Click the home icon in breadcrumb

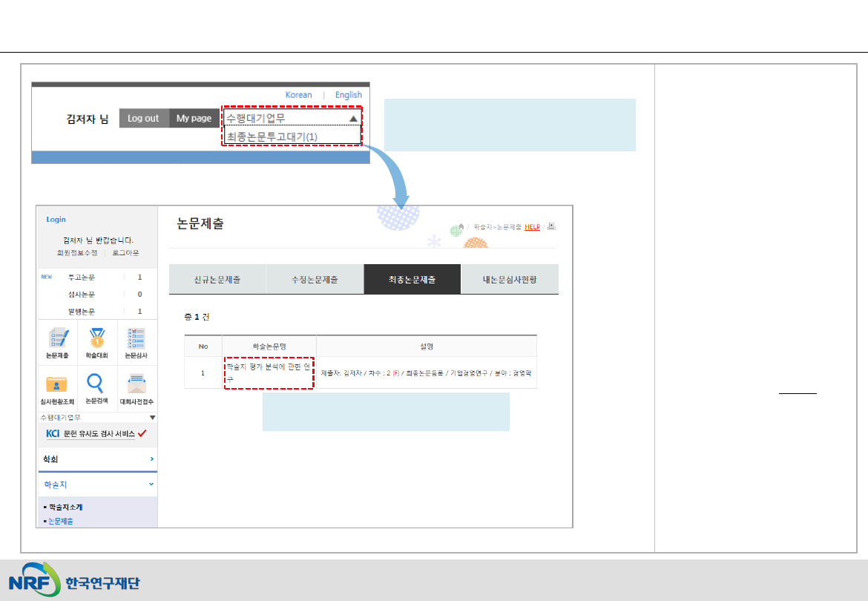pyautogui.click(x=461, y=227)
